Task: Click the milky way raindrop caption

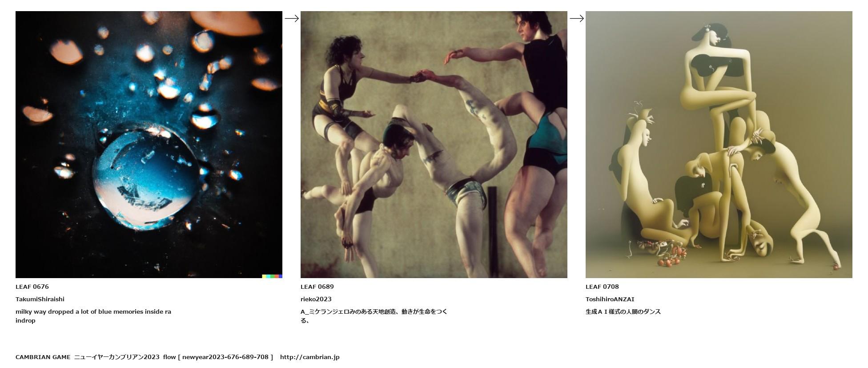Action: [x=93, y=316]
